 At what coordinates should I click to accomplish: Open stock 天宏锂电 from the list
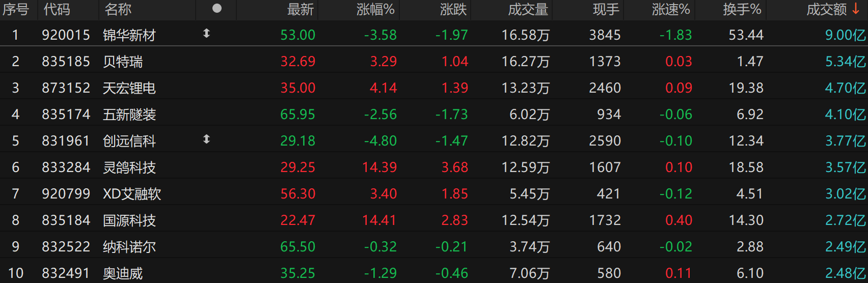[129, 88]
